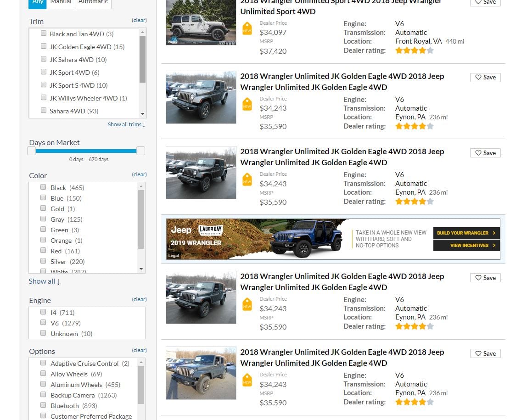Select the I4 engine filter
Viewport: 516px width, 420px height.
coord(43,312)
